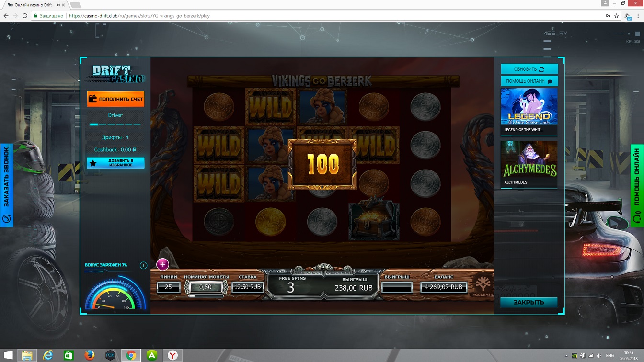Viewport: 644px width, 362px height.
Task: Open Помощь онлайн chat button in panel
Action: tap(529, 81)
